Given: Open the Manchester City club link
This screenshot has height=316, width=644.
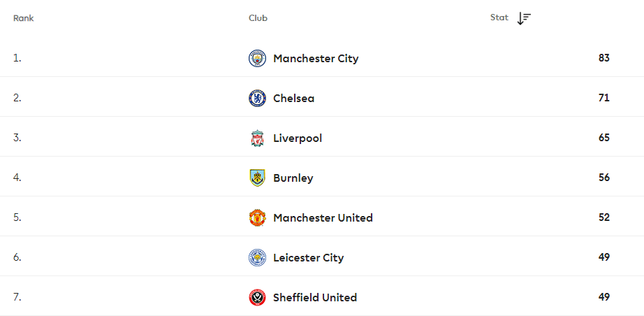Looking at the screenshot, I should (316, 58).
